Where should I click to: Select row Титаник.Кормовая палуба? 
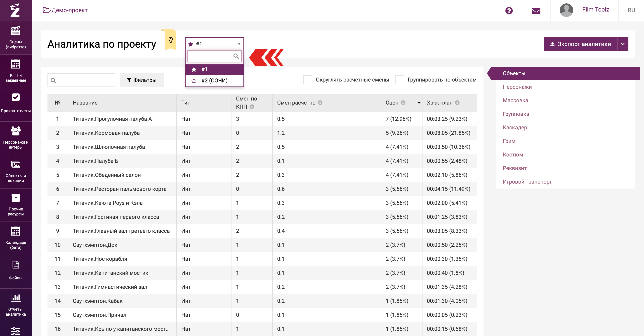click(x=262, y=133)
